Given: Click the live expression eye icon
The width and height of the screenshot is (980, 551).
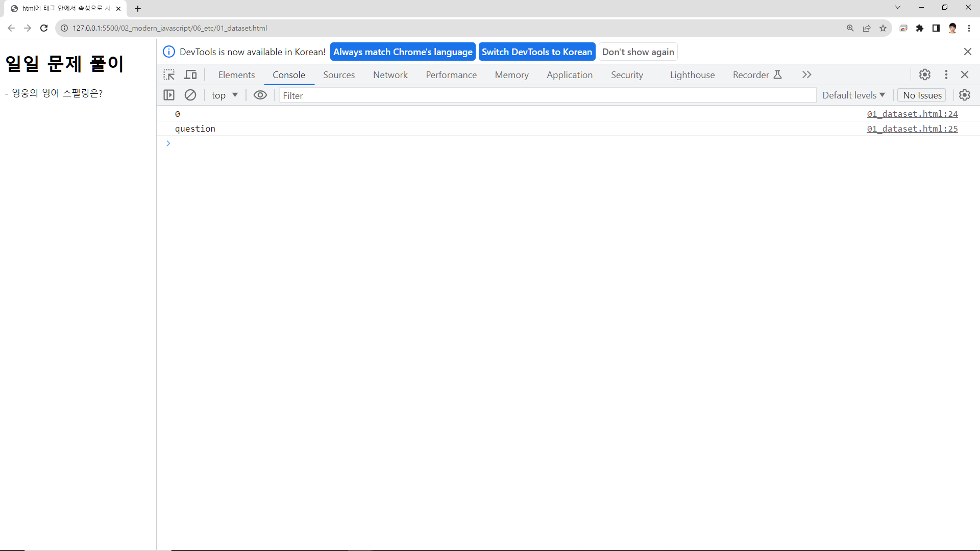Looking at the screenshot, I should pos(260,95).
